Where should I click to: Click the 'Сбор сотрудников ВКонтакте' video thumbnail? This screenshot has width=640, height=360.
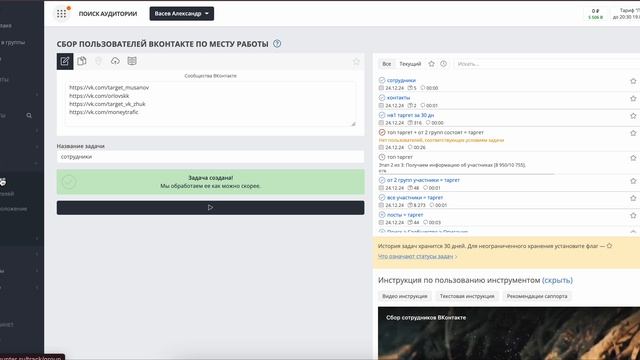click(x=509, y=333)
